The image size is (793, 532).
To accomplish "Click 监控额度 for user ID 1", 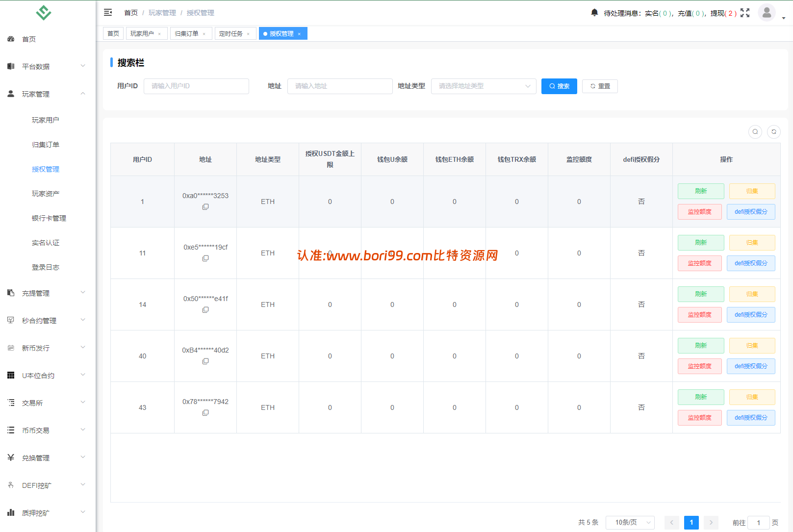I will (700, 212).
